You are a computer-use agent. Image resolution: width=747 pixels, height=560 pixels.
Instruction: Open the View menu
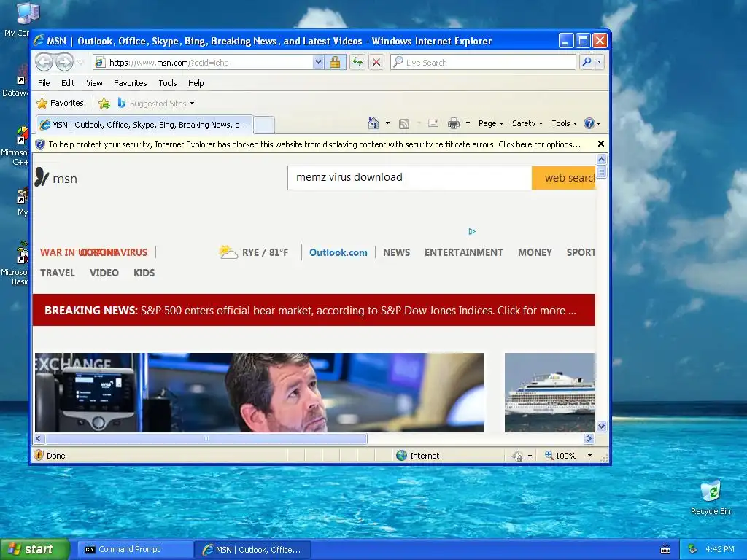(x=94, y=83)
